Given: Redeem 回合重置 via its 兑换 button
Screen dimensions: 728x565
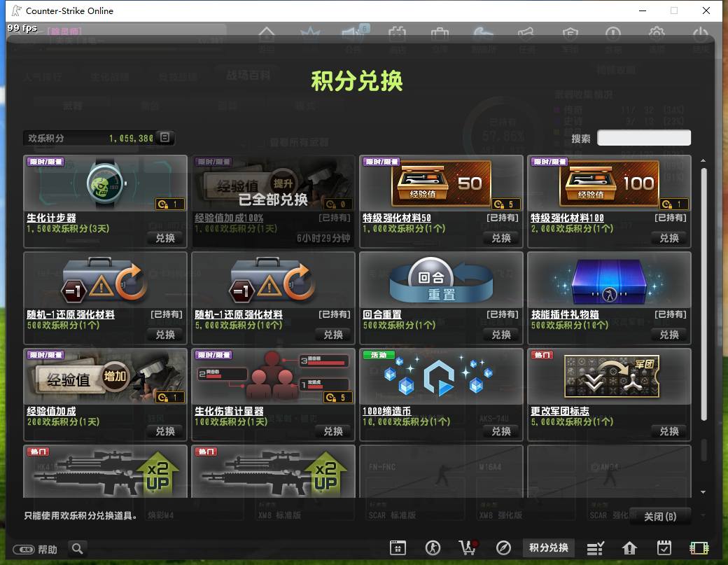Looking at the screenshot, I should [x=501, y=335].
